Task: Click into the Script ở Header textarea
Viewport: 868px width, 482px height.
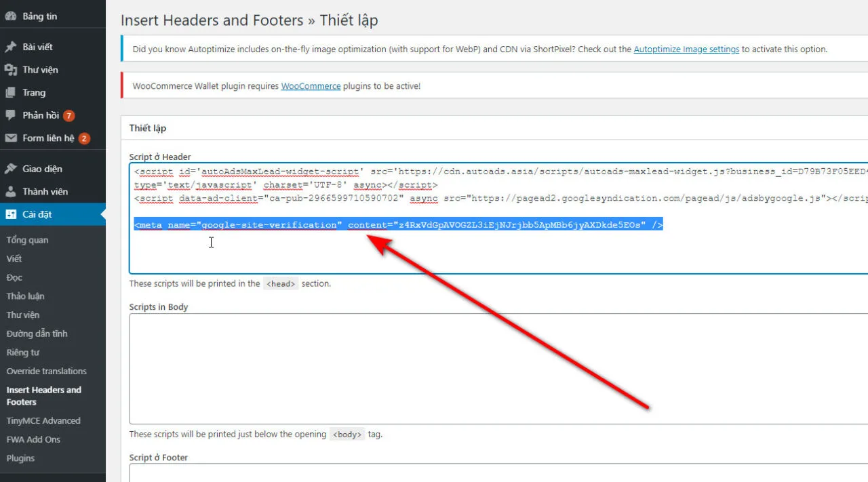Action: point(498,218)
